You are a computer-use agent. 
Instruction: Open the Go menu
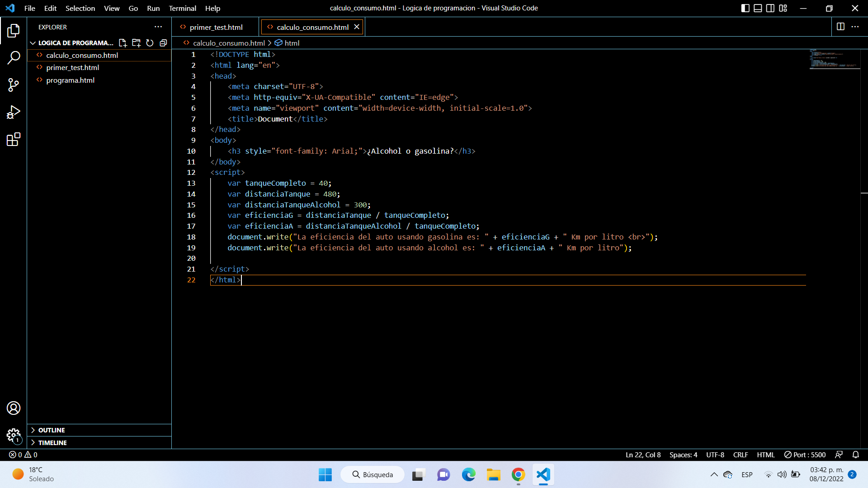[133, 8]
